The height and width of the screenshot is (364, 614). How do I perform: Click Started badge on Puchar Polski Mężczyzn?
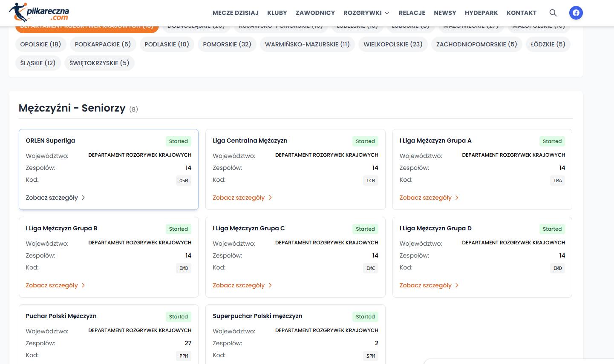(x=178, y=317)
